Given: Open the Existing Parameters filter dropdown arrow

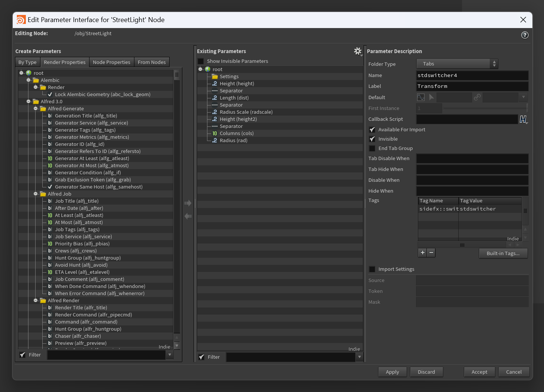Looking at the screenshot, I should click(359, 357).
